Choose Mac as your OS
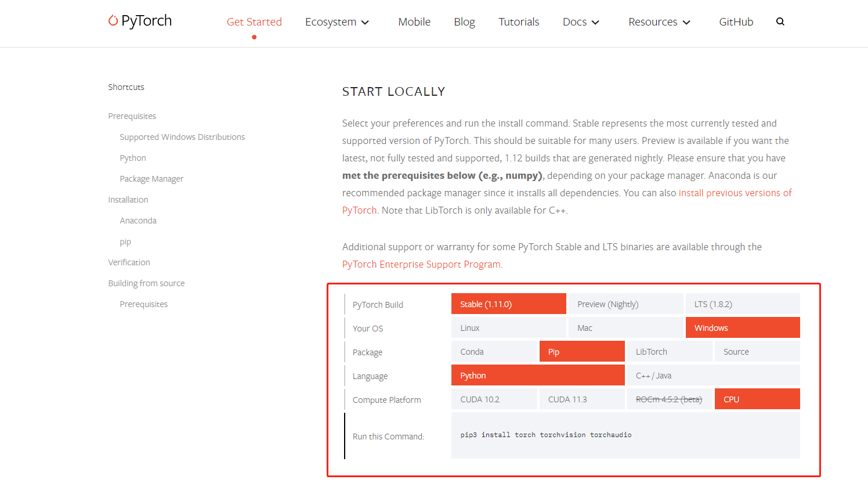The width and height of the screenshot is (868, 494). pyautogui.click(x=625, y=327)
